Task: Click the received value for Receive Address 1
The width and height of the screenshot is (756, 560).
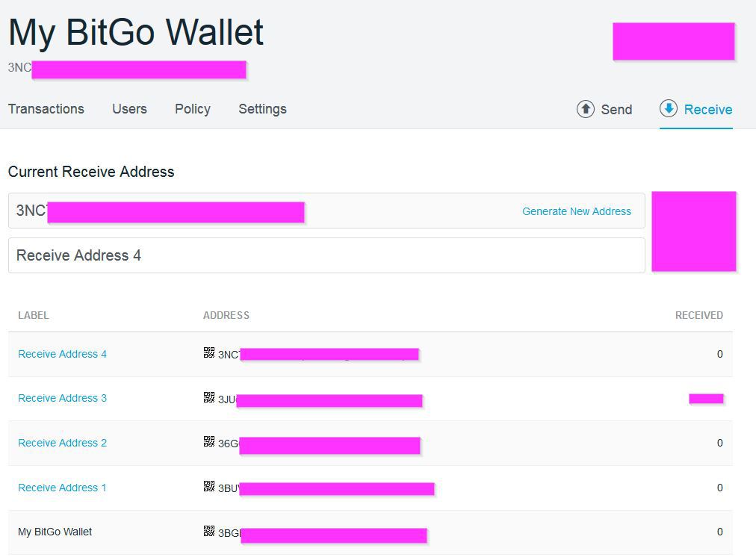Action: click(x=720, y=488)
